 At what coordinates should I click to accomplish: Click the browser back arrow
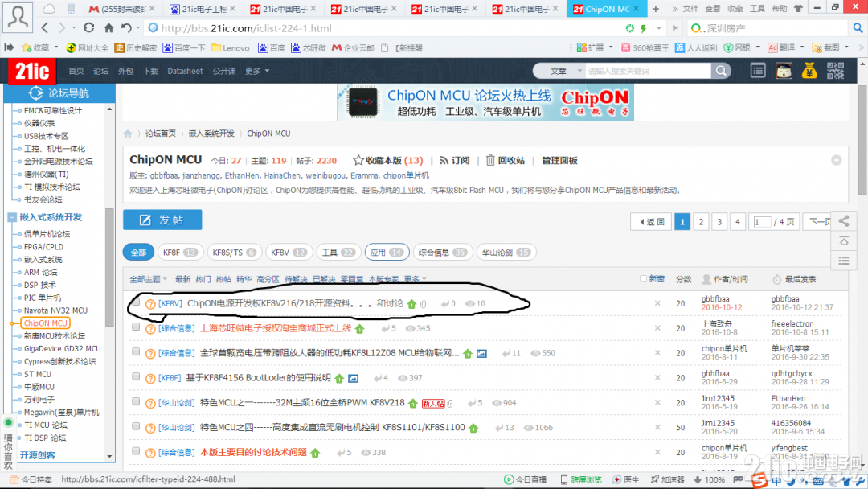[45, 27]
